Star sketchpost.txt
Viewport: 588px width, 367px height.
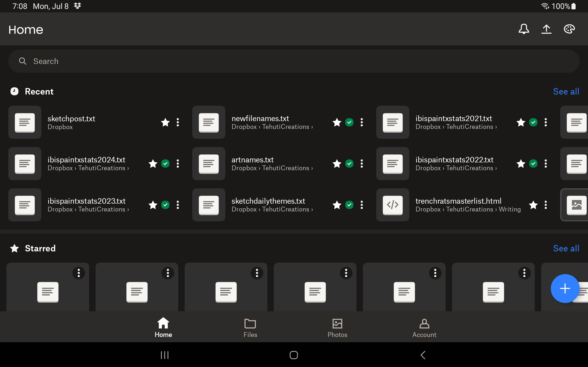click(165, 122)
